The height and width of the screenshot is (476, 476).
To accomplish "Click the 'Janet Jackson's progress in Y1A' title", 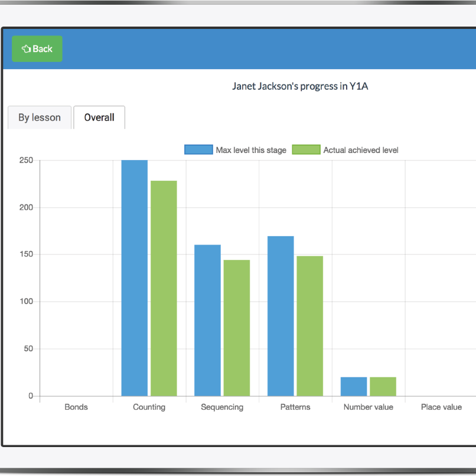I will [301, 86].
